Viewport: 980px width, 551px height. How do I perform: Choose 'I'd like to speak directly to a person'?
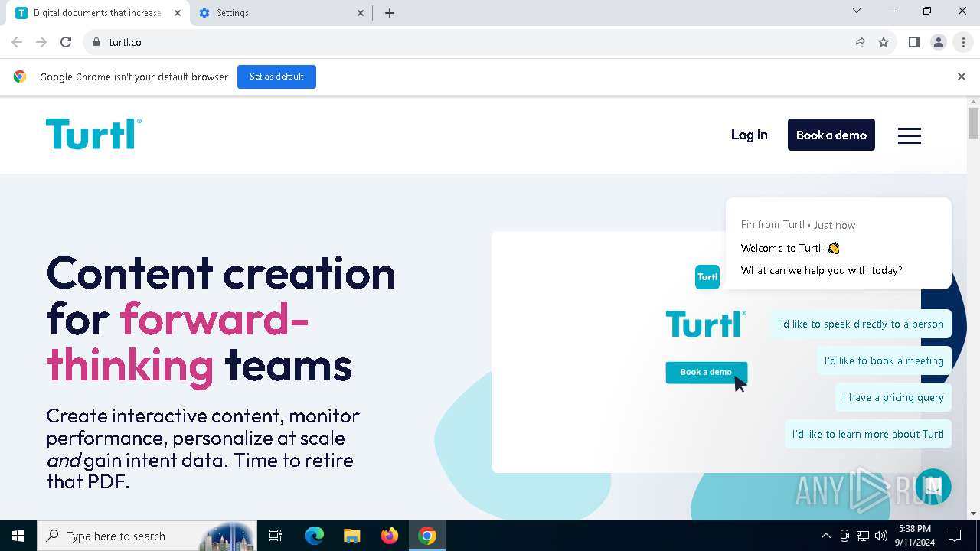point(861,324)
